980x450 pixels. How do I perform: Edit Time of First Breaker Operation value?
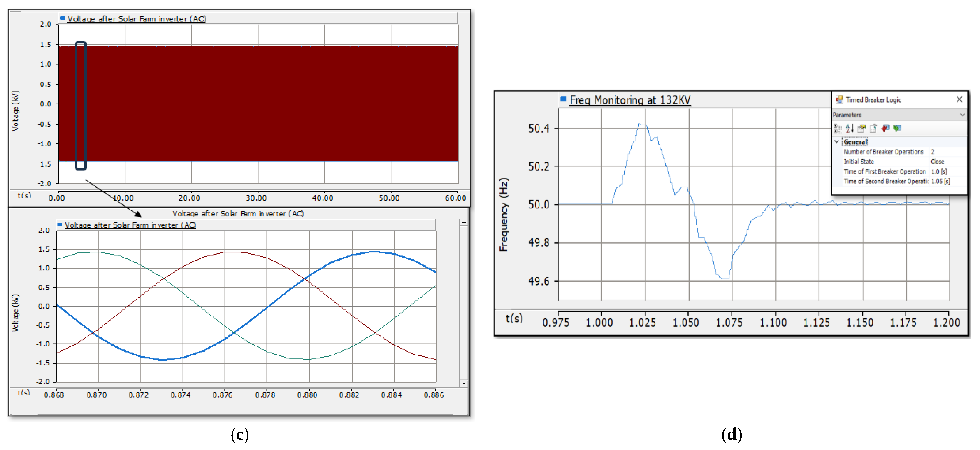coord(938,171)
